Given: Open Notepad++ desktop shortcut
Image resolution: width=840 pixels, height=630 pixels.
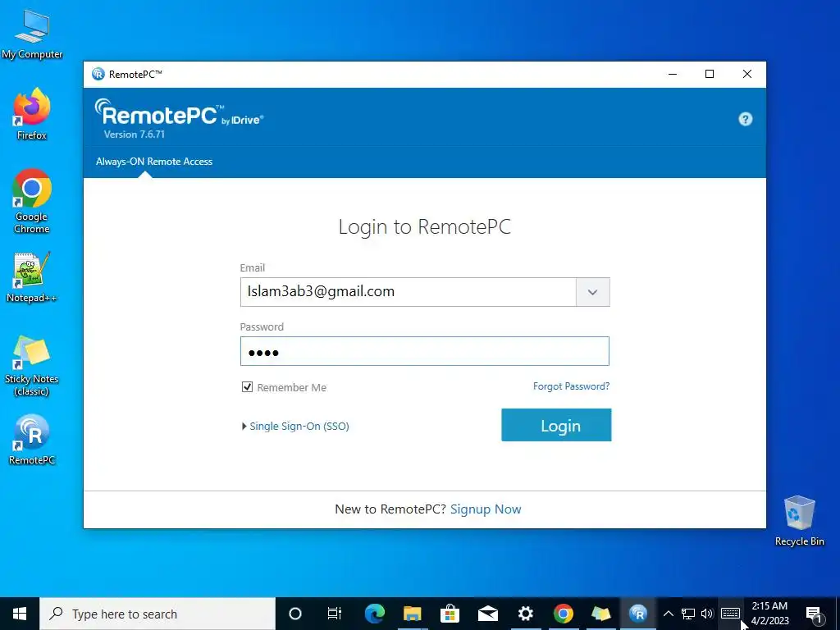Looking at the screenshot, I should (32, 277).
